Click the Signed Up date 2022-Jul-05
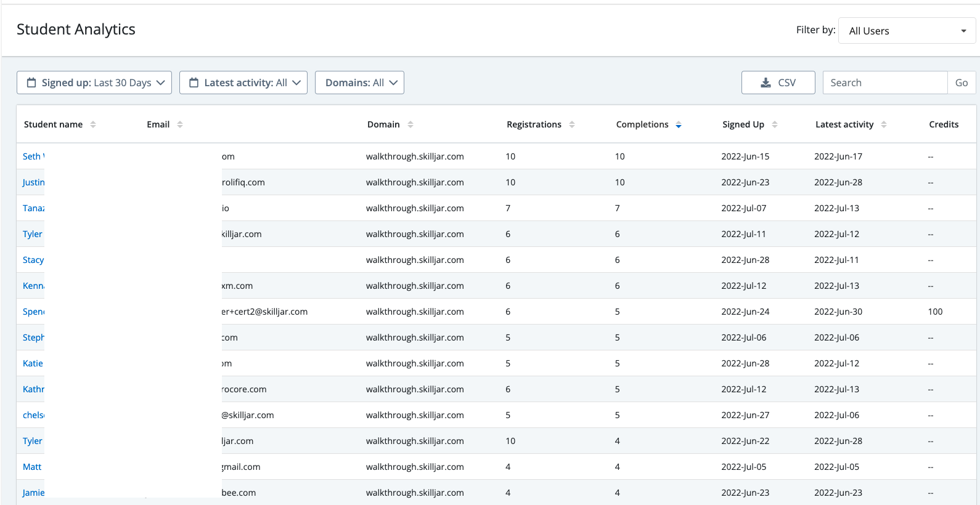This screenshot has width=980, height=505. coord(744,467)
